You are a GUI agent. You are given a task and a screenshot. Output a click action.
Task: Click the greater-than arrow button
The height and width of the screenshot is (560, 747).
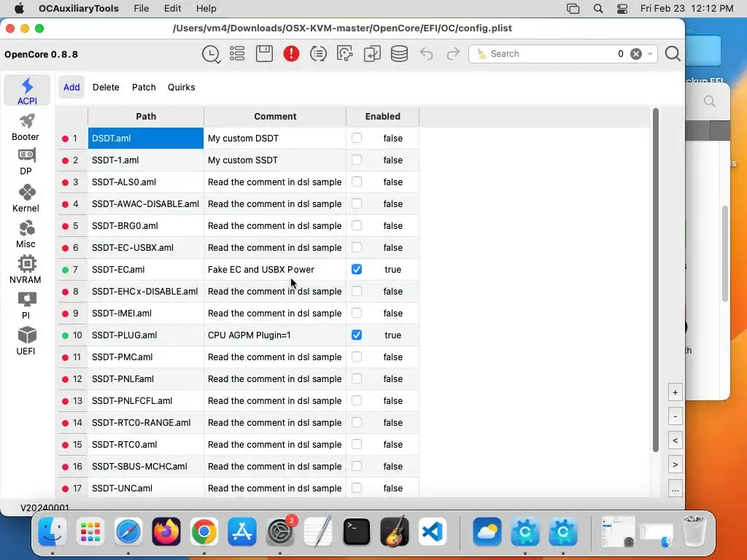point(675,464)
